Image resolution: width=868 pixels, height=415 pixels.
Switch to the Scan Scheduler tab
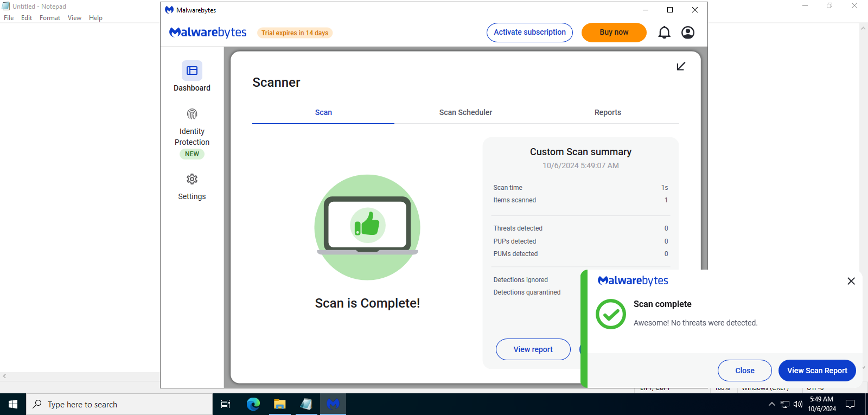click(x=465, y=112)
